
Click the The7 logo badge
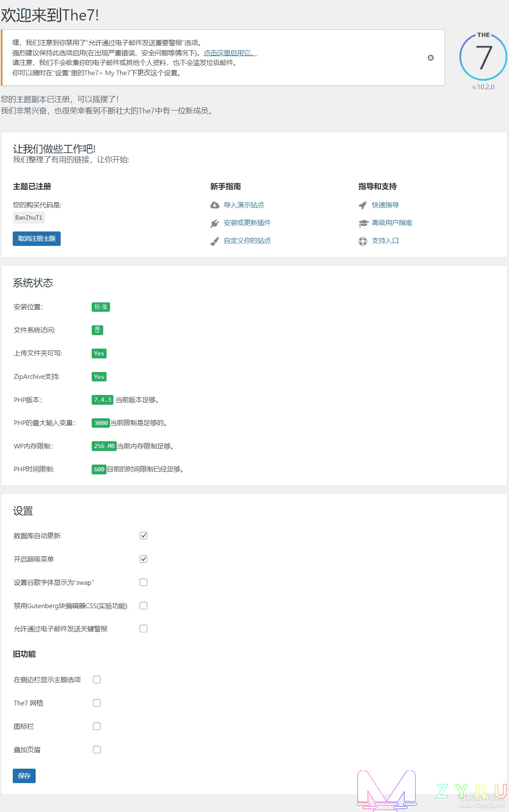pyautogui.click(x=483, y=57)
